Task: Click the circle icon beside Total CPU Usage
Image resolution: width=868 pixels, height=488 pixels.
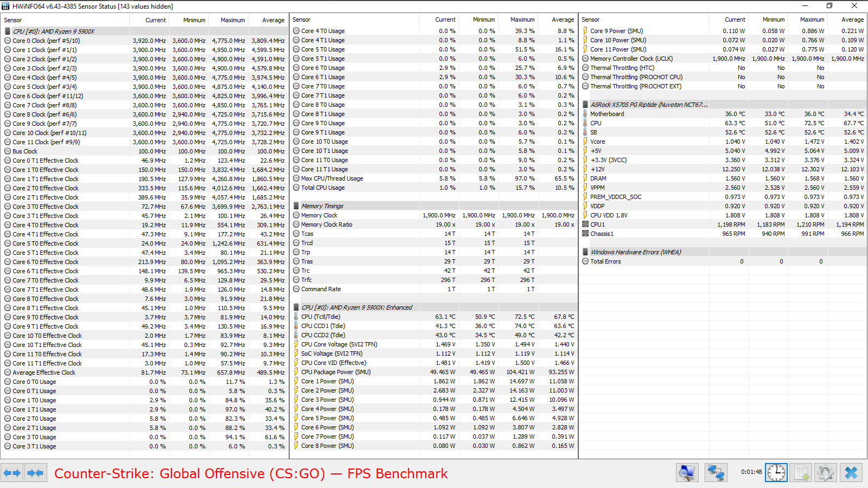Action: (296, 188)
